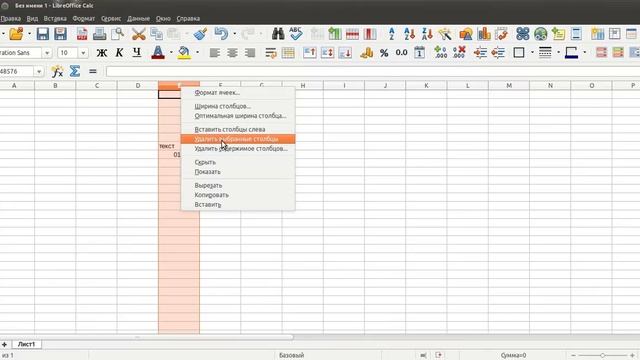Open the font color dropdown arrow

pos(171,53)
